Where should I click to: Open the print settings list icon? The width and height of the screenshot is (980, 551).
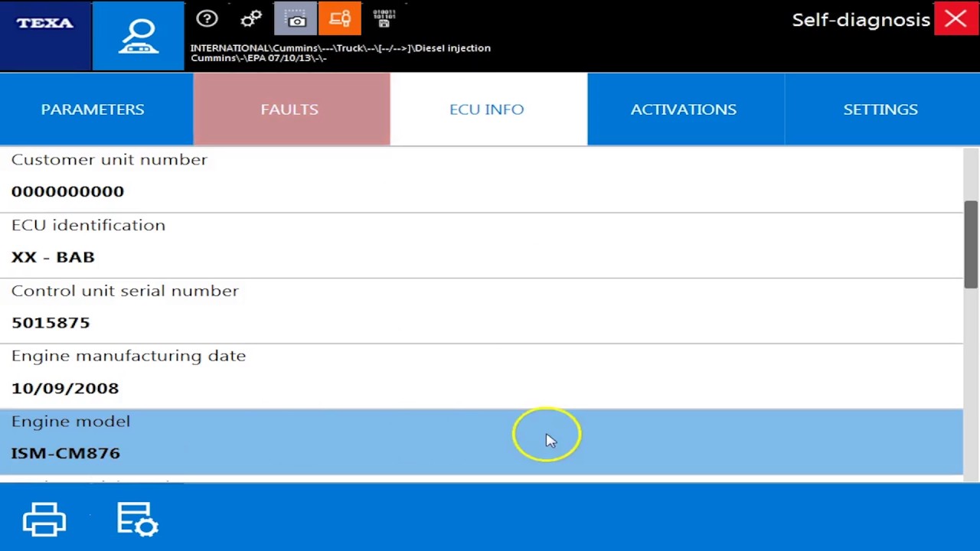click(138, 519)
